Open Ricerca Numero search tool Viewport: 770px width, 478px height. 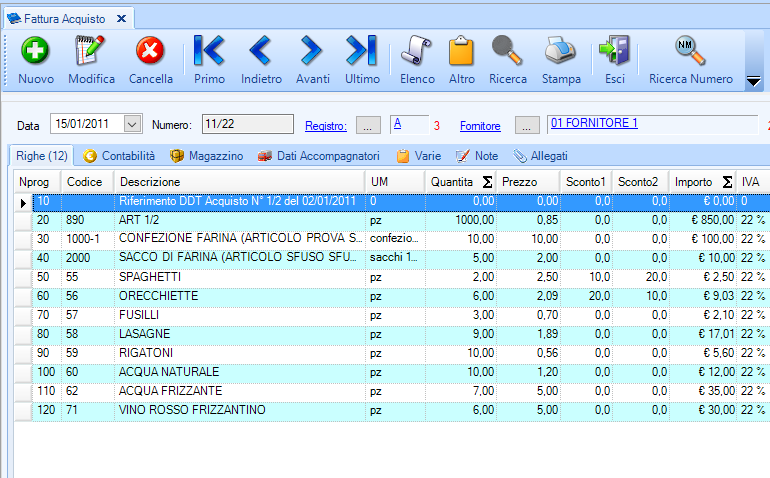click(690, 51)
